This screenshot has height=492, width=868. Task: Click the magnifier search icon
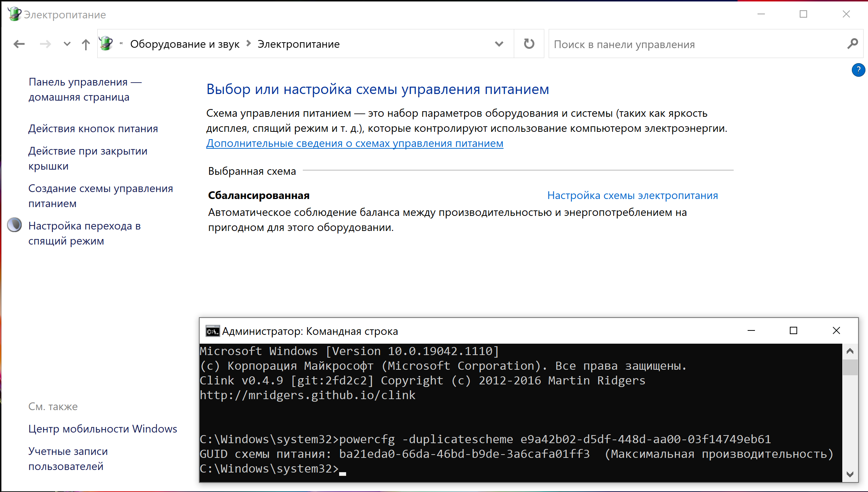[x=853, y=44]
